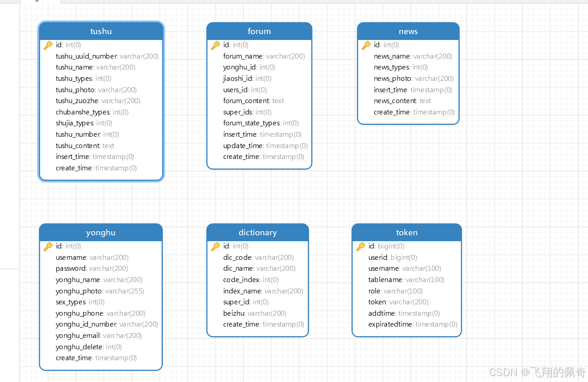588x382 pixels.
Task: Click the token varchar(200) field
Action: (x=398, y=302)
